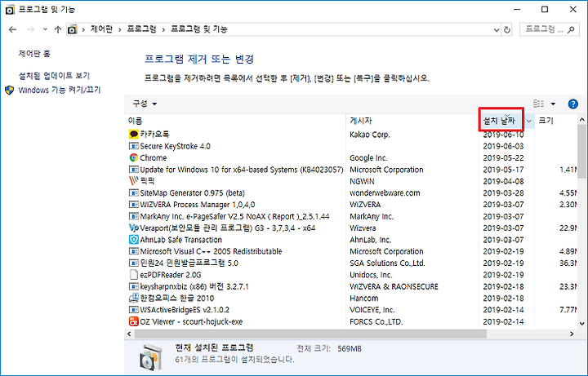Click the Microsoft Visual C++ 2005 icon
588x376 pixels.
pos(133,251)
